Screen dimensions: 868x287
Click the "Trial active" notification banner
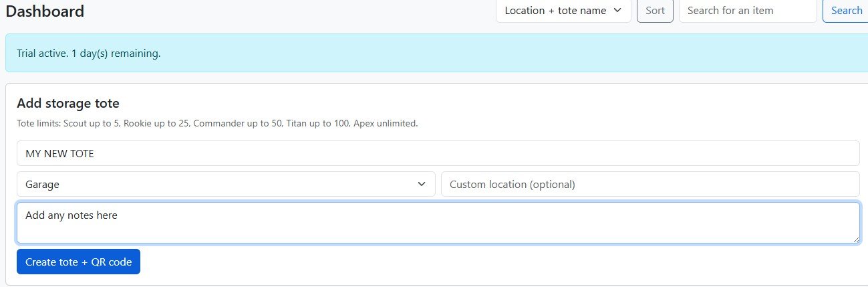pyautogui.click(x=434, y=53)
